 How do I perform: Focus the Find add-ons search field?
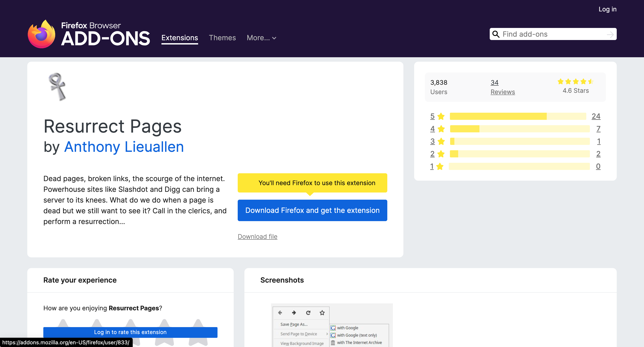click(x=553, y=34)
